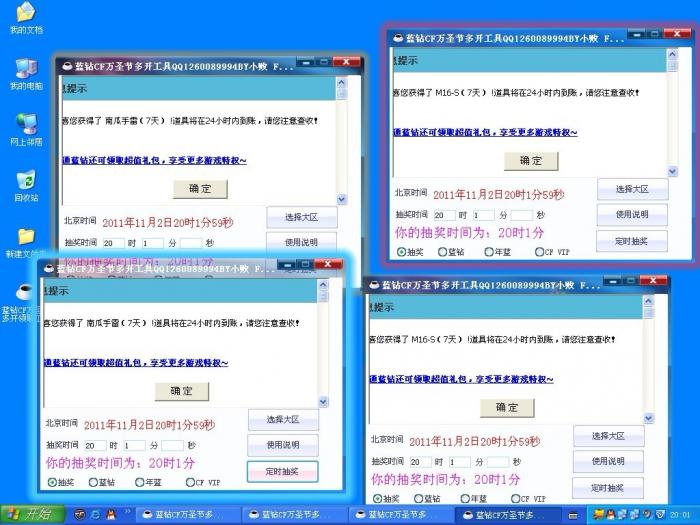Focus the 秒 seconds field in bottom-right window
The height and width of the screenshot is (525, 700).
pyautogui.click(x=498, y=462)
